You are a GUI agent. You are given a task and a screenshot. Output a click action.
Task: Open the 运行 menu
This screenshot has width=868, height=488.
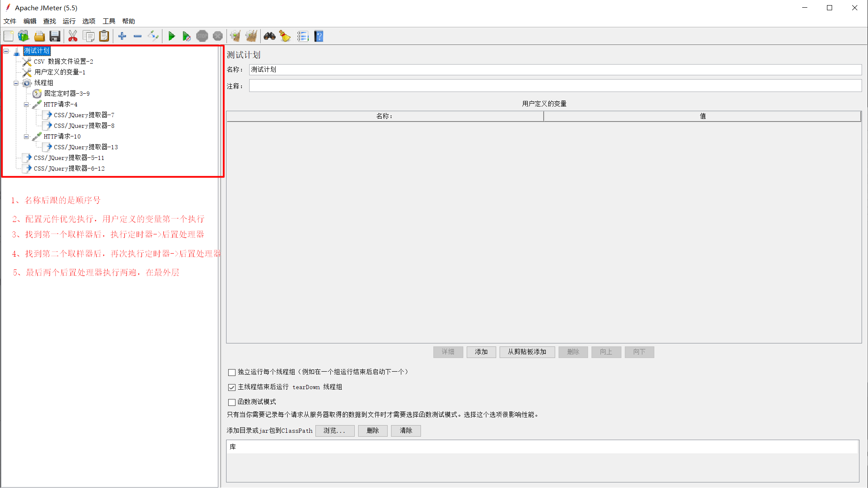pos(69,21)
